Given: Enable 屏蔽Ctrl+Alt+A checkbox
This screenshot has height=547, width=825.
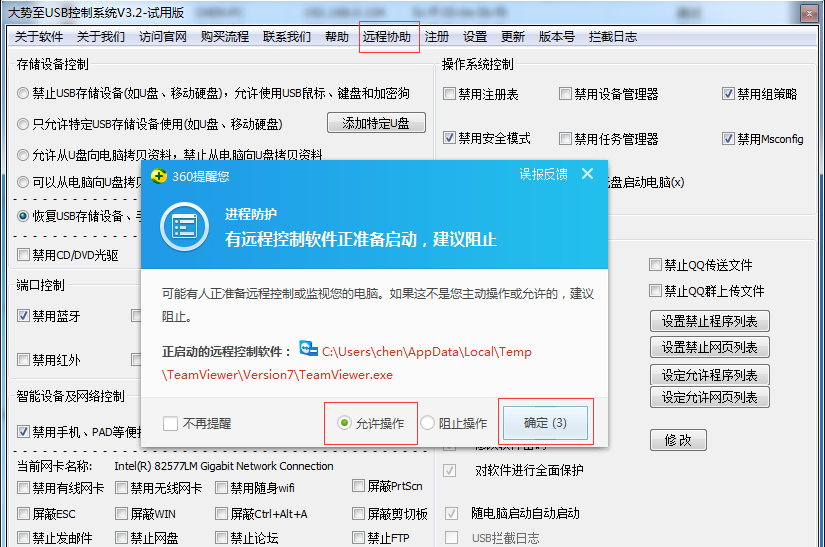Looking at the screenshot, I should coord(221,513).
